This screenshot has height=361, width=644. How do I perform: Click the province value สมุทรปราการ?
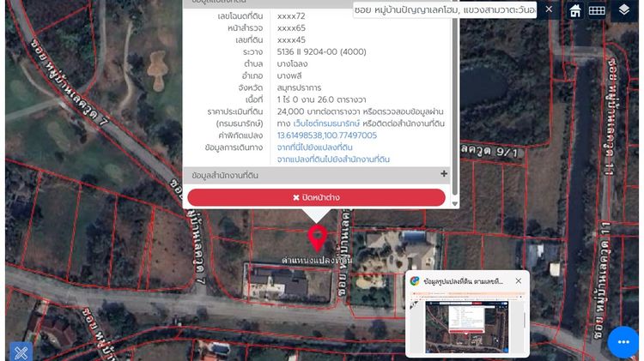pos(299,87)
